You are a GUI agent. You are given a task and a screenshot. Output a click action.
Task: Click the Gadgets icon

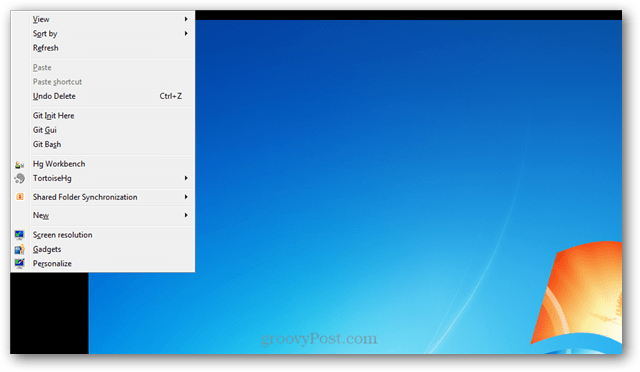(19, 249)
